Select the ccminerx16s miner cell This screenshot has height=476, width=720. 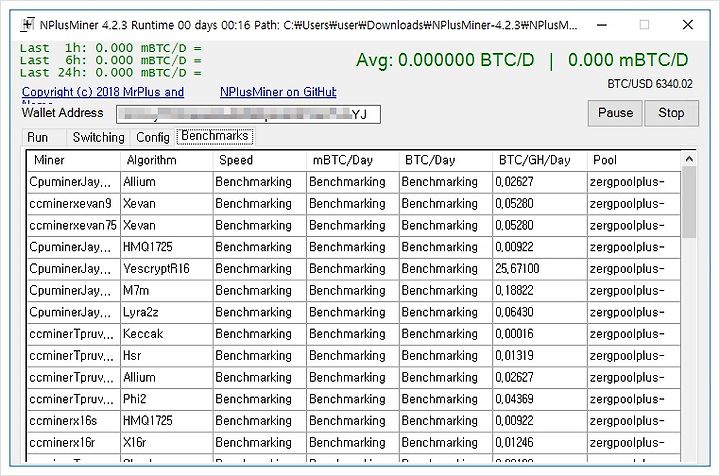[73, 421]
